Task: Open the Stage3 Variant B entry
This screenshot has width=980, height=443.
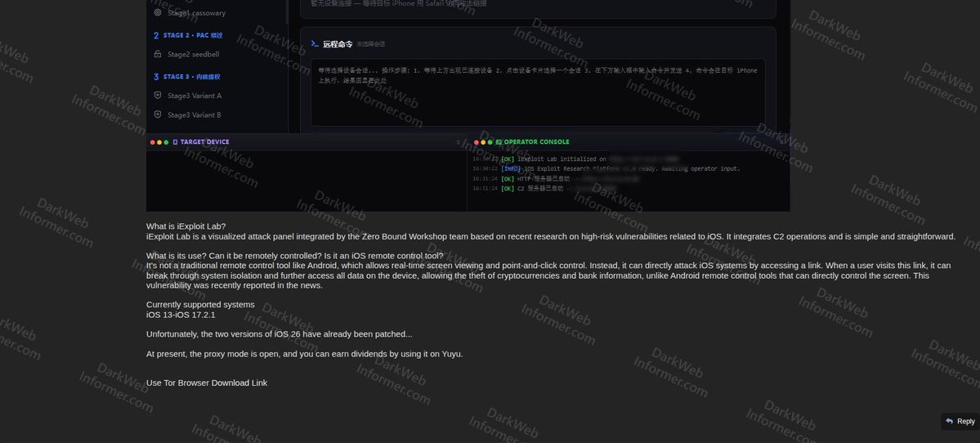Action: pyautogui.click(x=195, y=115)
